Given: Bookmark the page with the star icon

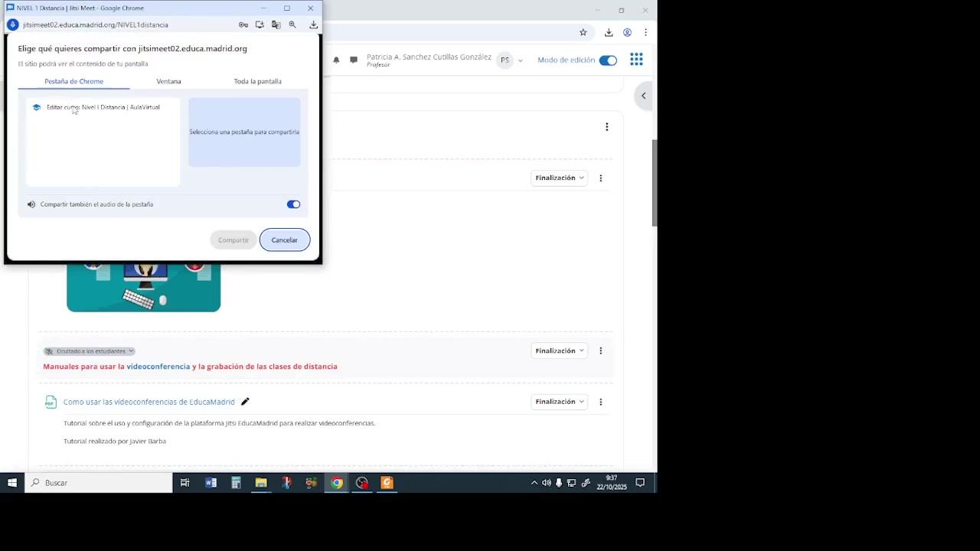Looking at the screenshot, I should coord(583,32).
